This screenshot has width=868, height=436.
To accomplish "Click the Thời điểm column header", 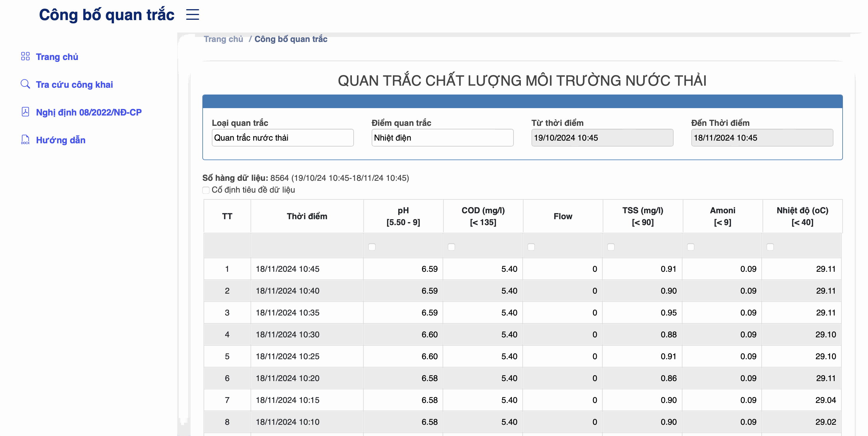I will (307, 216).
